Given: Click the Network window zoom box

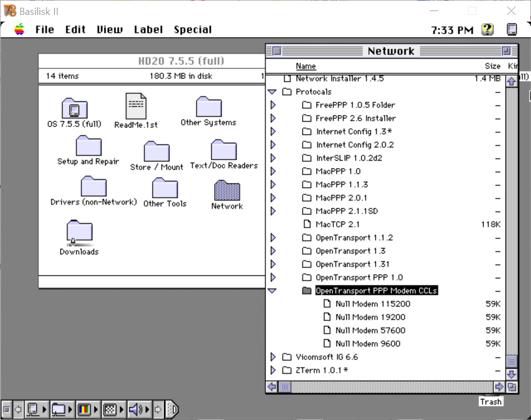Looking at the screenshot, I should (506, 51).
